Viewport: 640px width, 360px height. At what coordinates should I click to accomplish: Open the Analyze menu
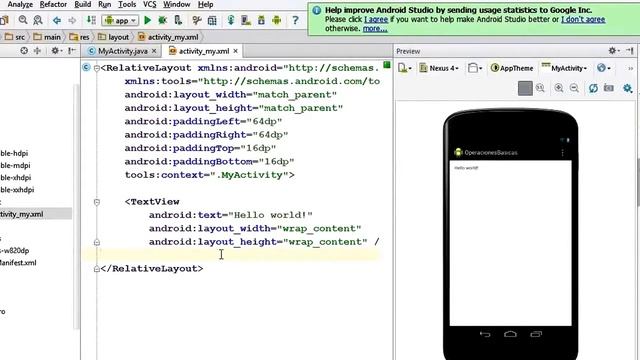(20, 4)
